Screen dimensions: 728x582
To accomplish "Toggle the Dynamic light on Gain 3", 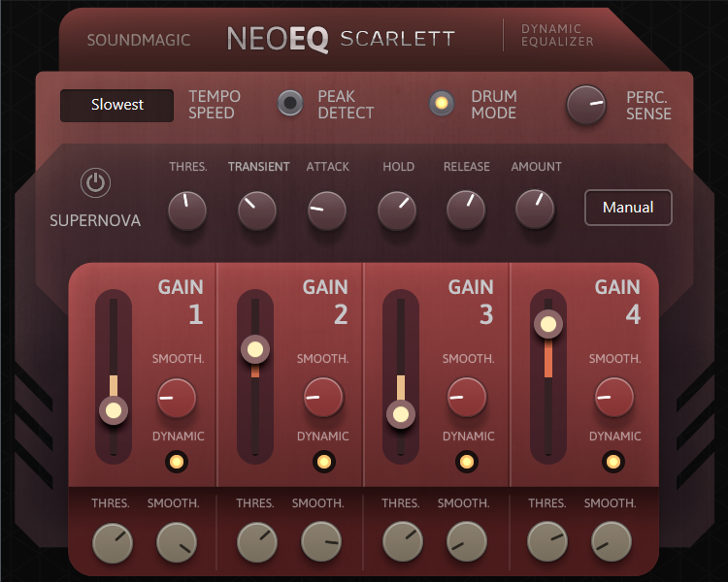I will [x=466, y=462].
